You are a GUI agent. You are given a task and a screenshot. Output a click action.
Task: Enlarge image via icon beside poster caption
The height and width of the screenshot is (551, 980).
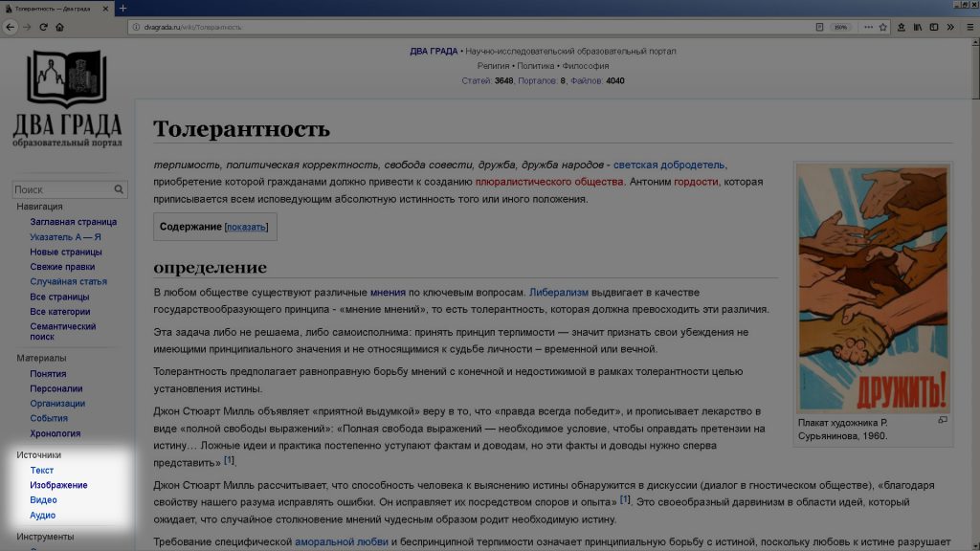click(x=943, y=420)
